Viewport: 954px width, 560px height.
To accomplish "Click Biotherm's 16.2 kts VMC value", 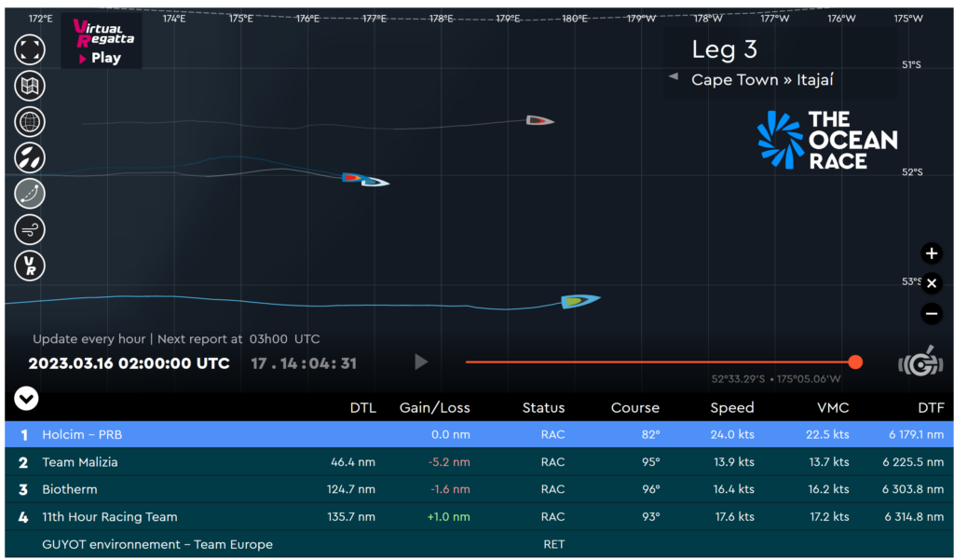I will coord(828,489).
